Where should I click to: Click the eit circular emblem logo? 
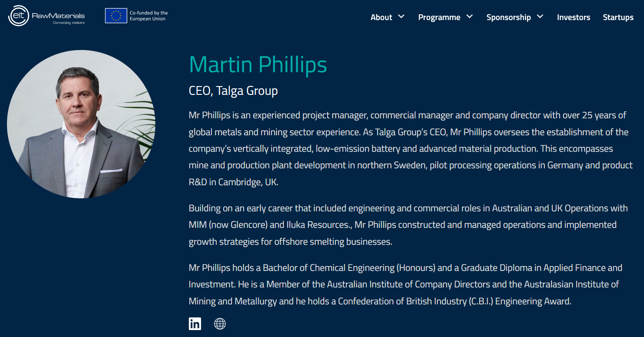[18, 16]
